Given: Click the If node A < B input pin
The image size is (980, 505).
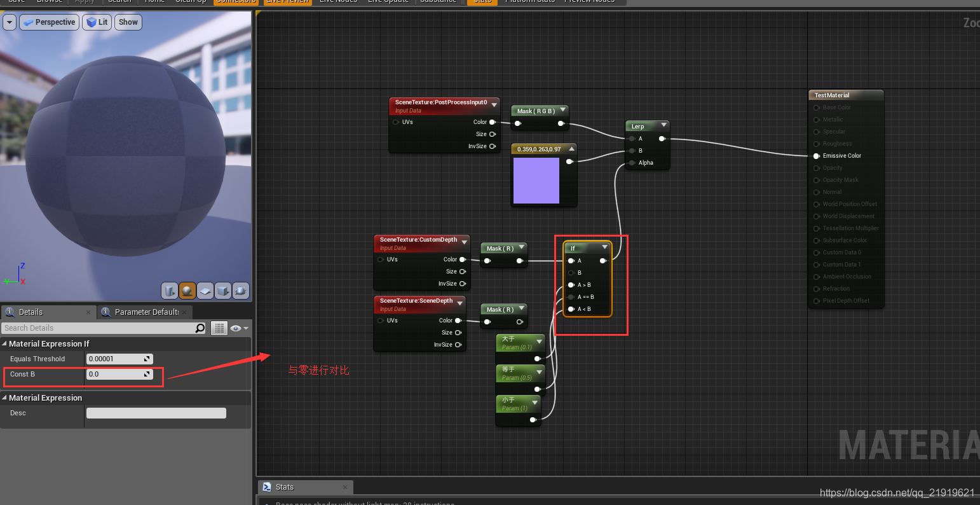Looking at the screenshot, I should 571,309.
